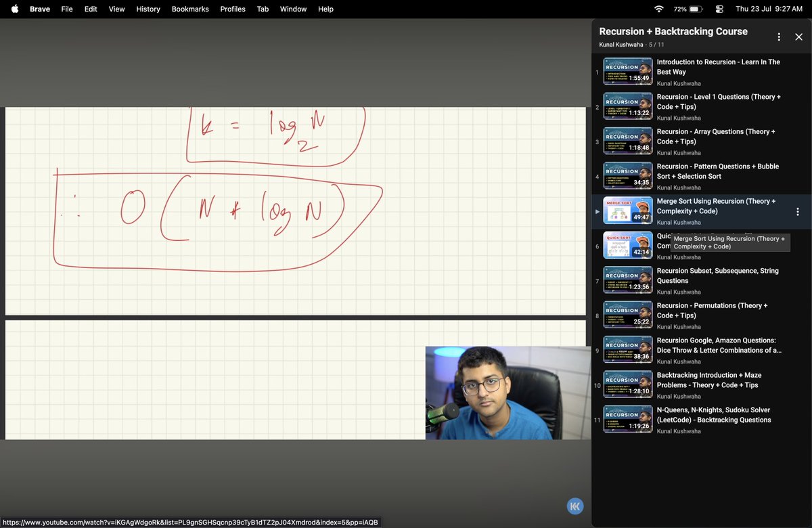Open the Brave application menu
The height and width of the screenshot is (528, 812).
(x=40, y=9)
